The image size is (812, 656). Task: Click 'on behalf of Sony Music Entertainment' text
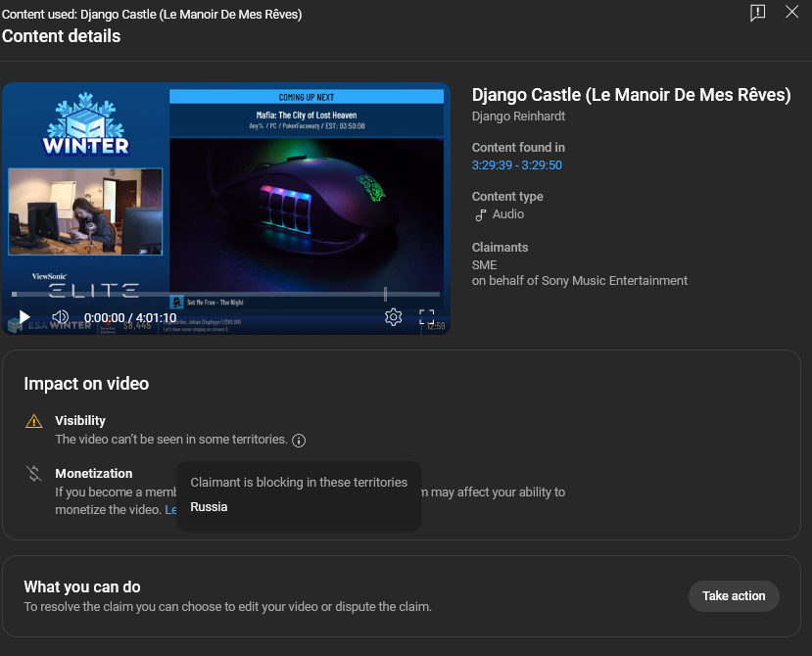[580, 281]
